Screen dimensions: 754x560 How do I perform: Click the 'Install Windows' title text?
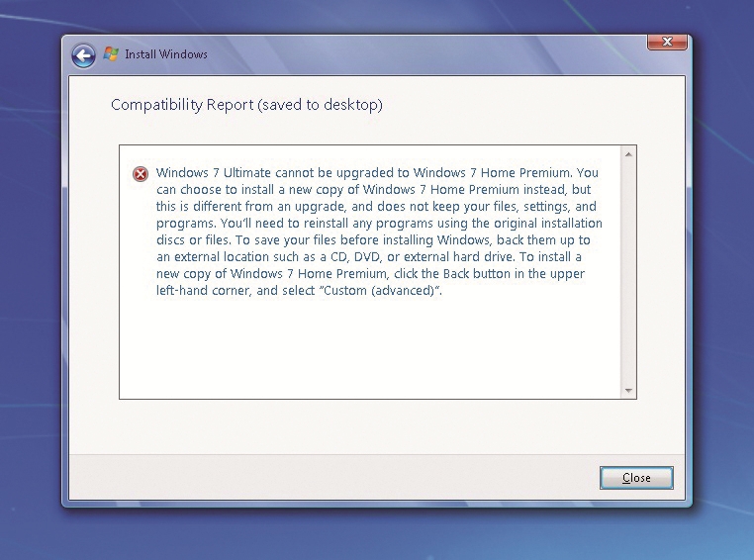(x=166, y=54)
